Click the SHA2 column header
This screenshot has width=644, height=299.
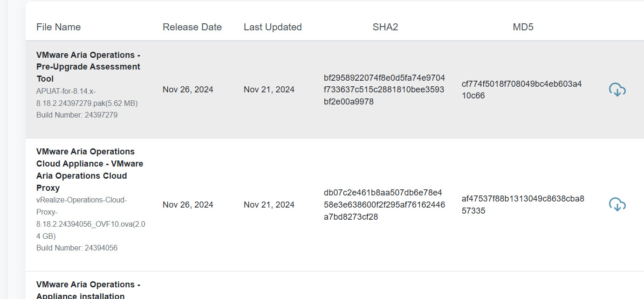click(385, 27)
